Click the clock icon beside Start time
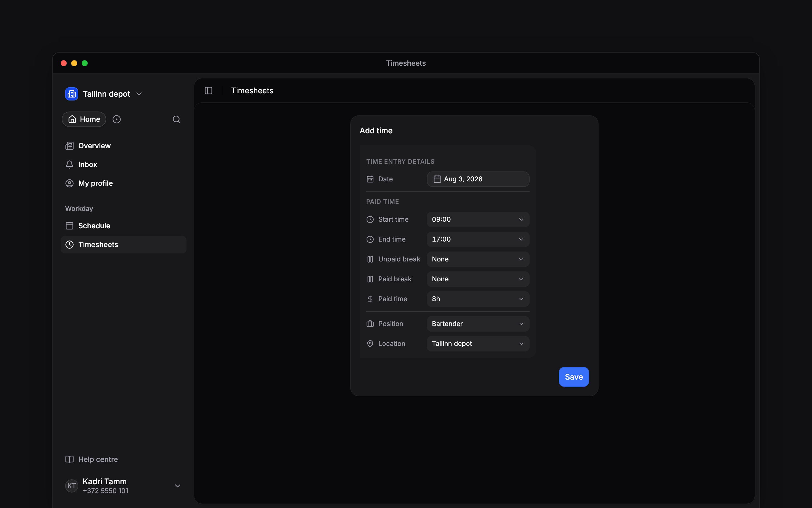The width and height of the screenshot is (812, 508). pyautogui.click(x=370, y=219)
